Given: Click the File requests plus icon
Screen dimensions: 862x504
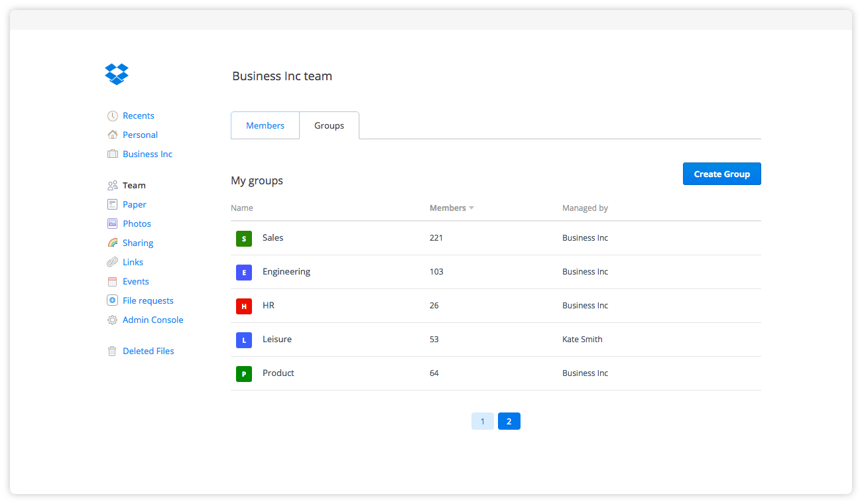Looking at the screenshot, I should pos(113,300).
